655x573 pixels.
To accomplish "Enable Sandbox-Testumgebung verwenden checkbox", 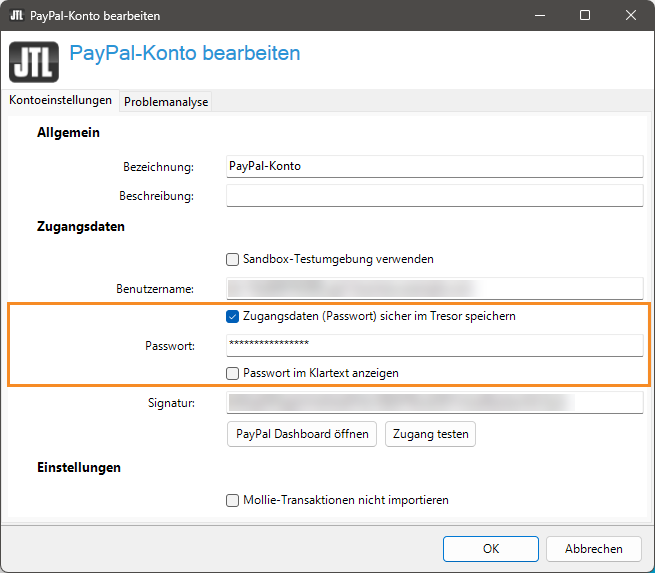I will coord(233,259).
